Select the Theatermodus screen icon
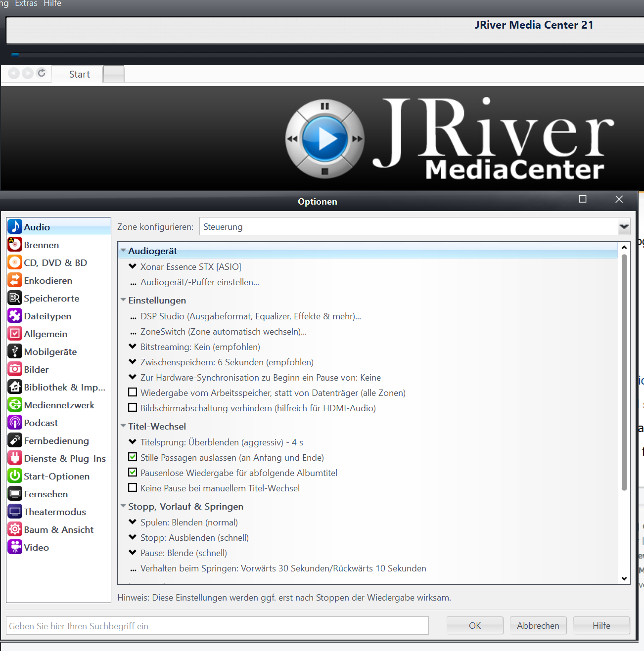 coord(15,512)
